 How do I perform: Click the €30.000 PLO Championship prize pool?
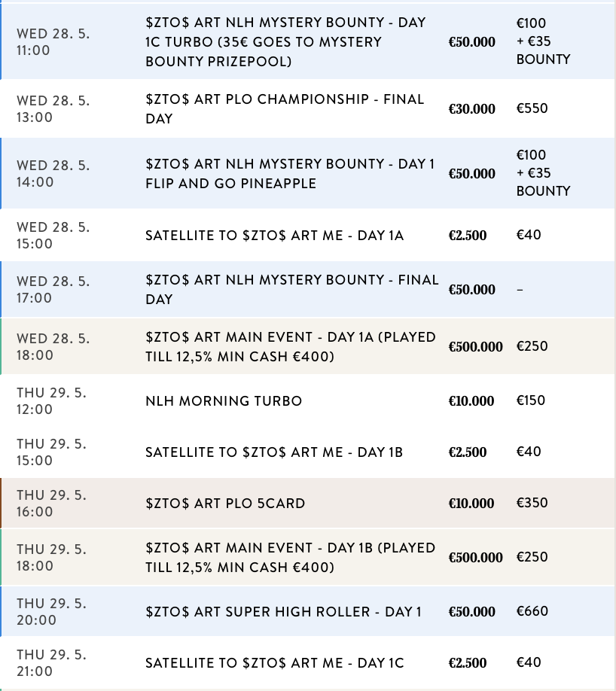(x=471, y=109)
